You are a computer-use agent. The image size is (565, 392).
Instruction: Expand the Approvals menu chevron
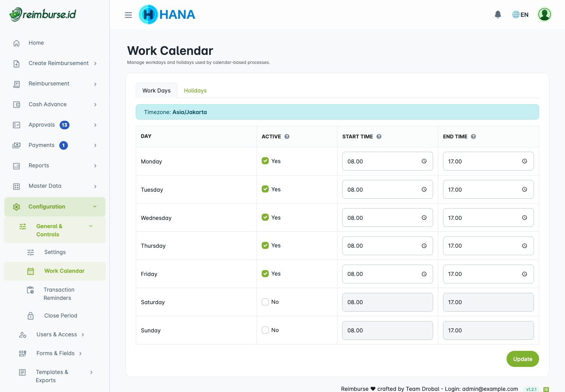95,125
